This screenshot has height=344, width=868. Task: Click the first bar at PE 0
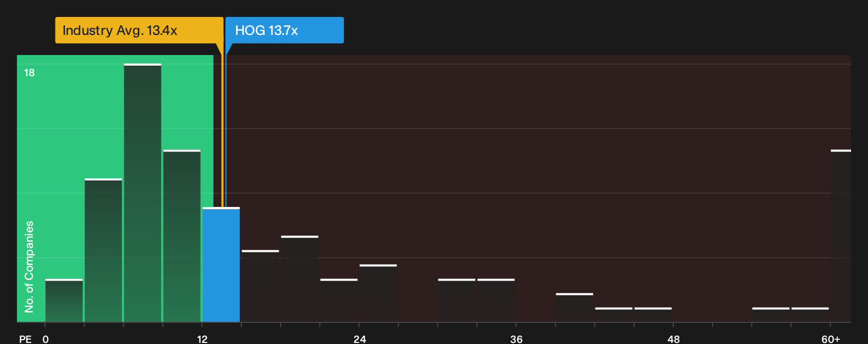tap(64, 301)
